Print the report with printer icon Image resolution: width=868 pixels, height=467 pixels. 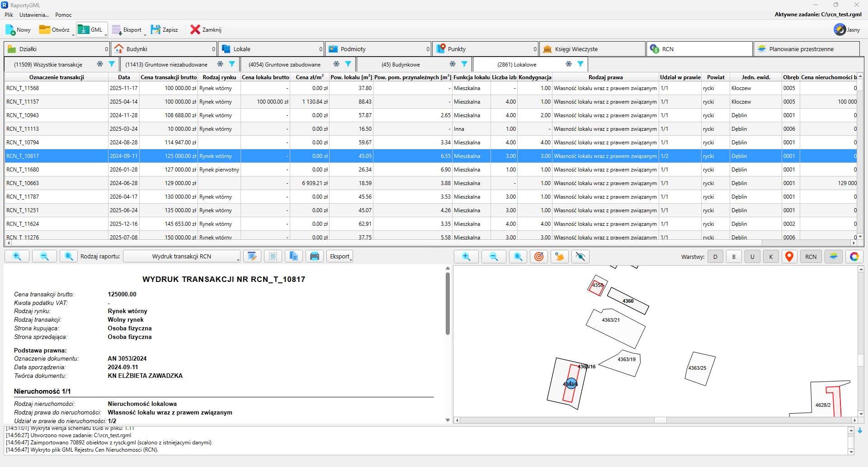click(315, 257)
